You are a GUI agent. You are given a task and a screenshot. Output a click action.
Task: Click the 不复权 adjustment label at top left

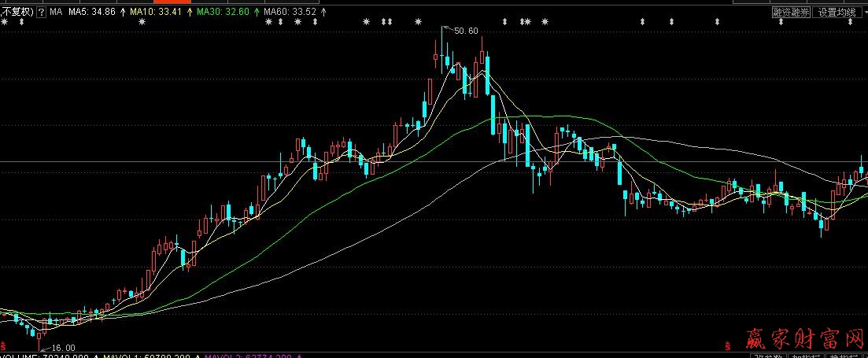[x=17, y=13]
